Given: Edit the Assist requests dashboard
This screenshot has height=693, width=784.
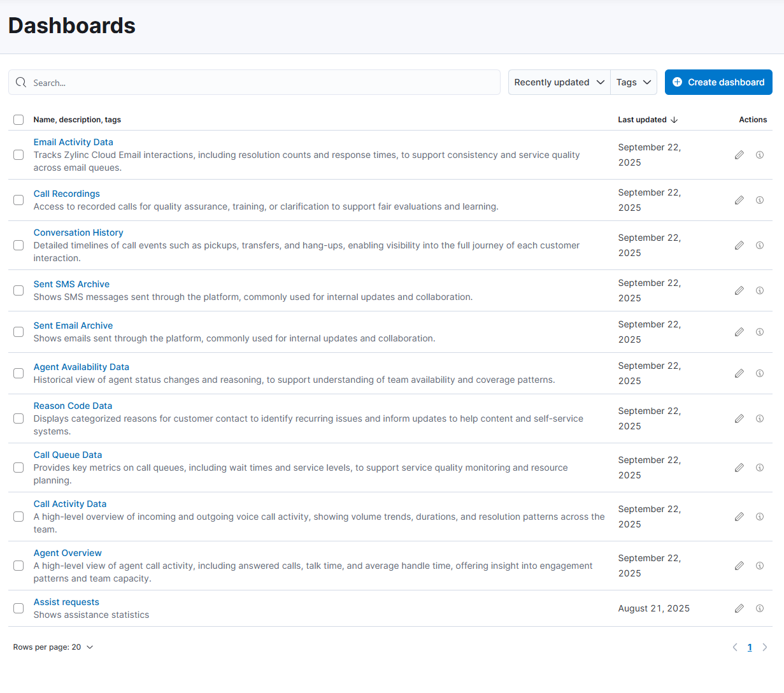Looking at the screenshot, I should pos(739,608).
